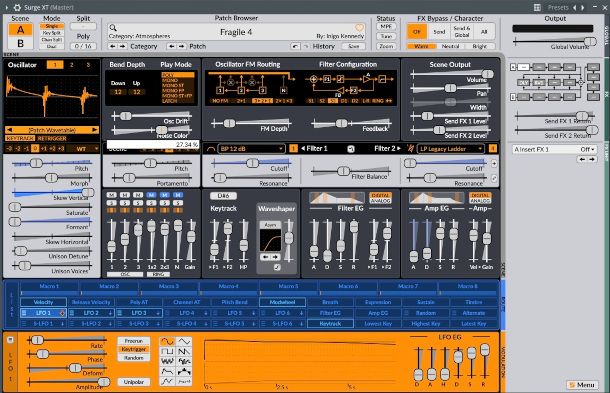Viewport: 610px width, 393px height.
Task: Open the LFO 2 modulator arrow
Action: (x=110, y=313)
